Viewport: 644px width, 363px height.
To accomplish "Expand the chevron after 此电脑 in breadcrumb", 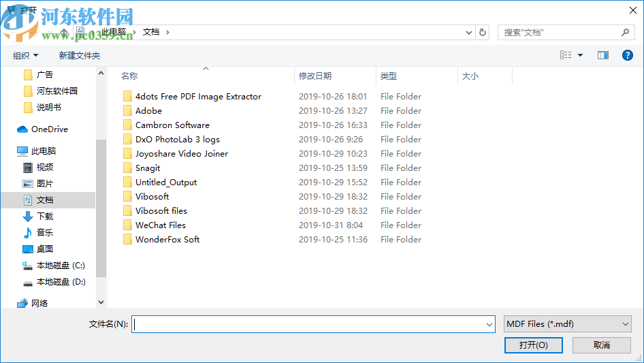I will pos(134,32).
